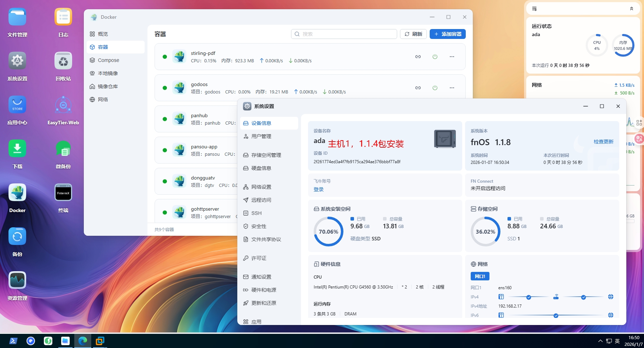Open the 概览 overview panel in Docker
Image resolution: width=644 pixels, height=348 pixels.
(x=102, y=34)
